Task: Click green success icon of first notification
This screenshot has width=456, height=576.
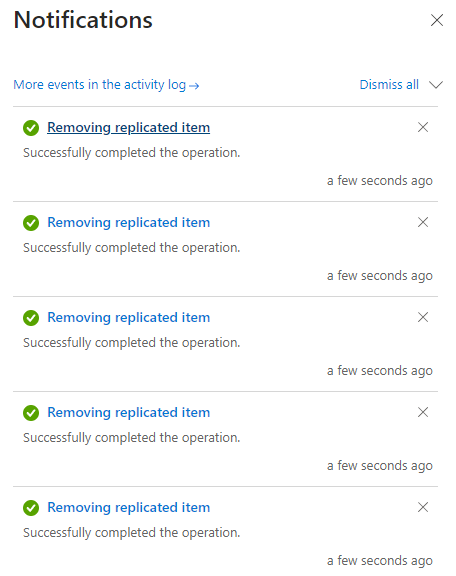Action: tap(31, 128)
